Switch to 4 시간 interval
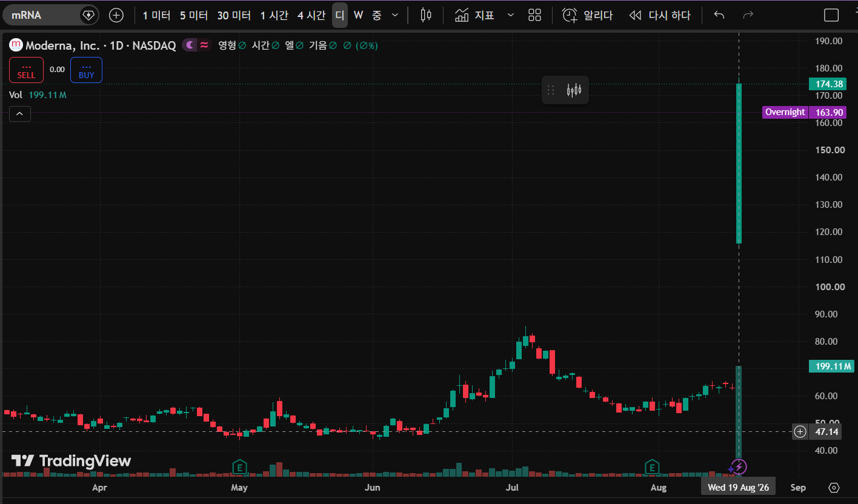The image size is (858, 504). coord(311,15)
